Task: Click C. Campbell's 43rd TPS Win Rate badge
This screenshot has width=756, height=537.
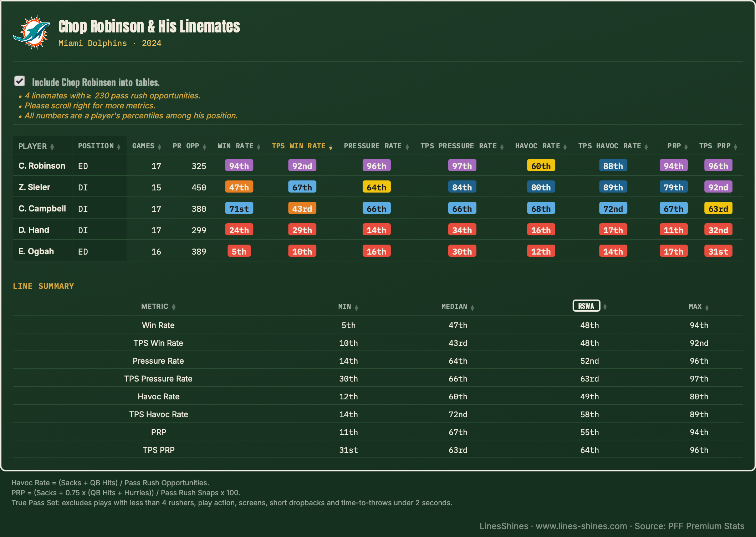Action: pos(302,209)
